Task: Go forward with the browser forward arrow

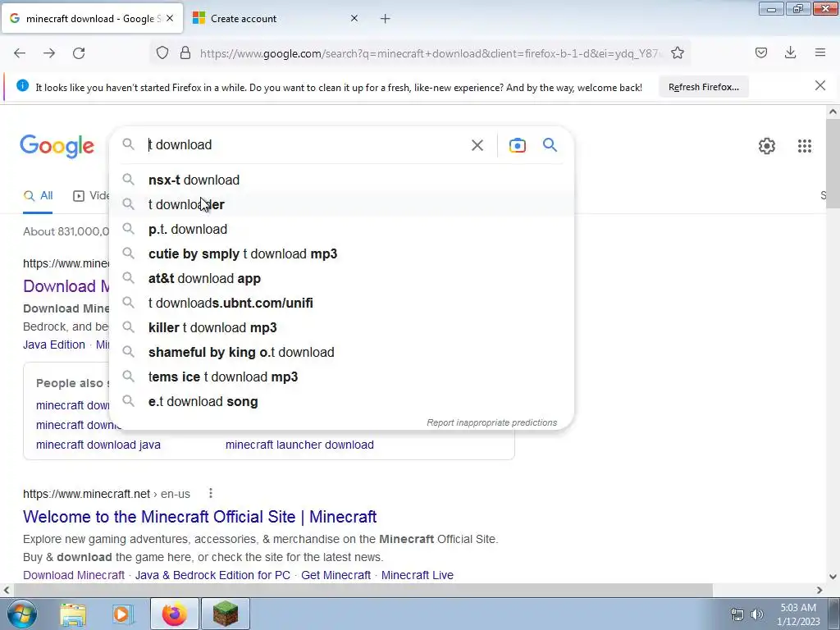Action: pos(49,53)
